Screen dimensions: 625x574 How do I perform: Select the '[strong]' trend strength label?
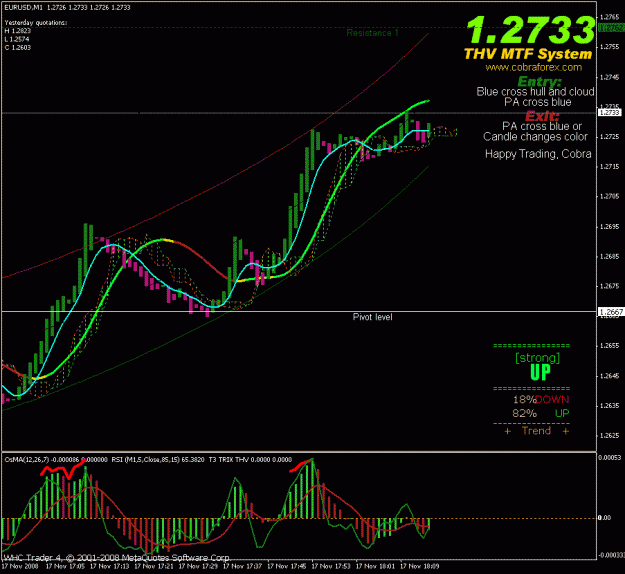click(x=538, y=358)
